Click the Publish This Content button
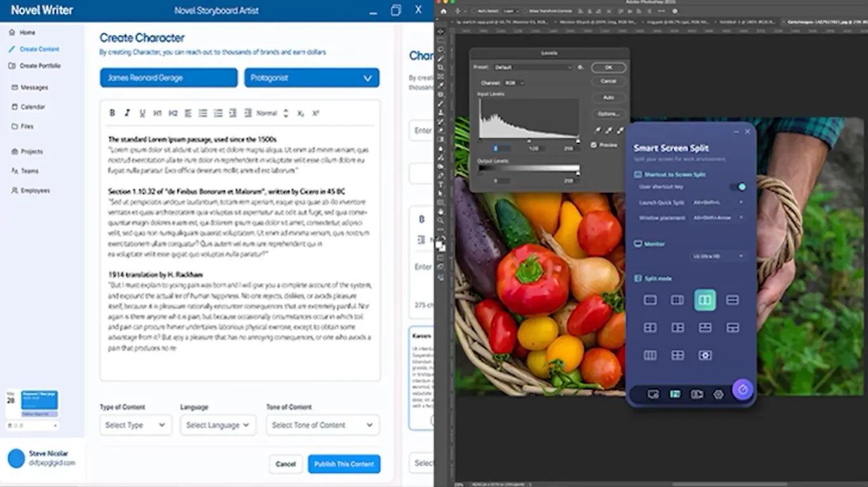Screen dimensions: 868x487 344,464
